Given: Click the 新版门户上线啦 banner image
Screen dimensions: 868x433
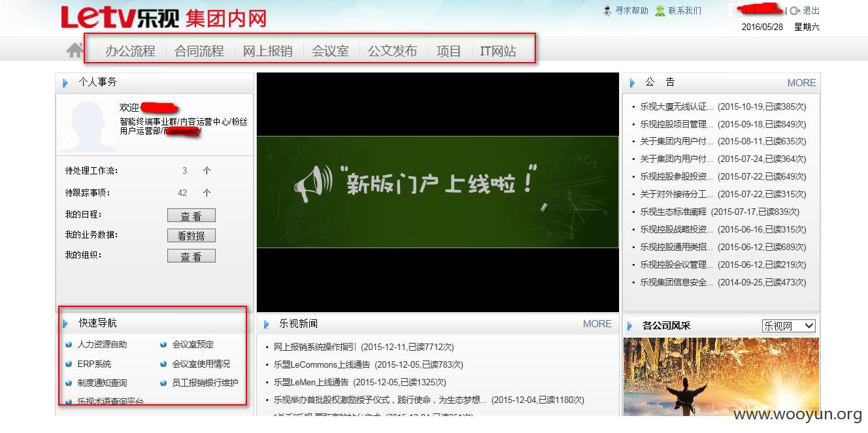Looking at the screenshot, I should coord(437,192).
